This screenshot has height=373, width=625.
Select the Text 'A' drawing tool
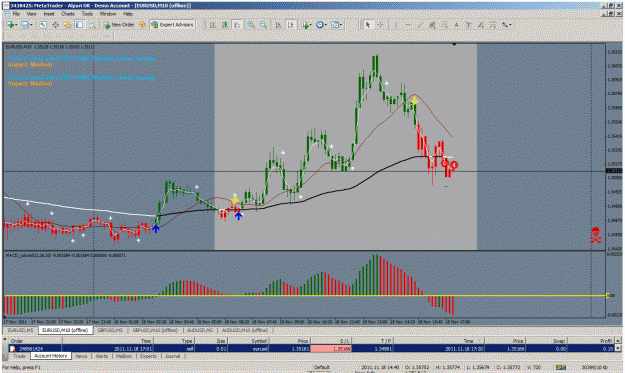[456, 25]
